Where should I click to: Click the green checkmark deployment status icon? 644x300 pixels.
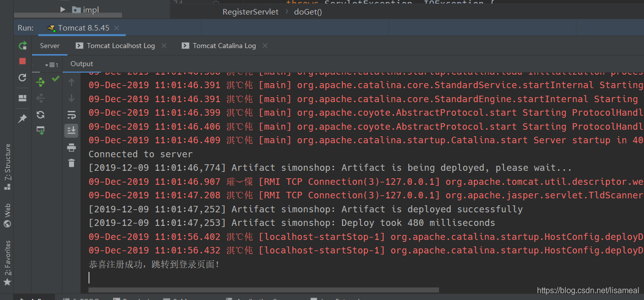tap(55, 79)
